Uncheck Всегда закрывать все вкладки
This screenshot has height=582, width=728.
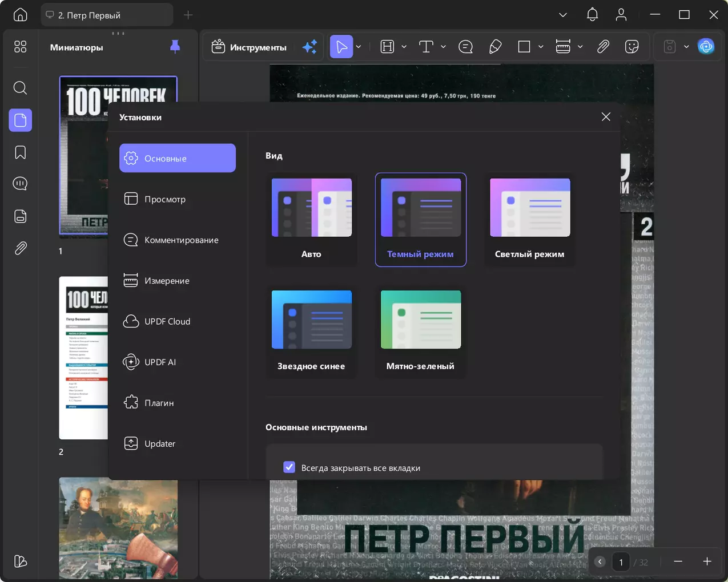[289, 467]
